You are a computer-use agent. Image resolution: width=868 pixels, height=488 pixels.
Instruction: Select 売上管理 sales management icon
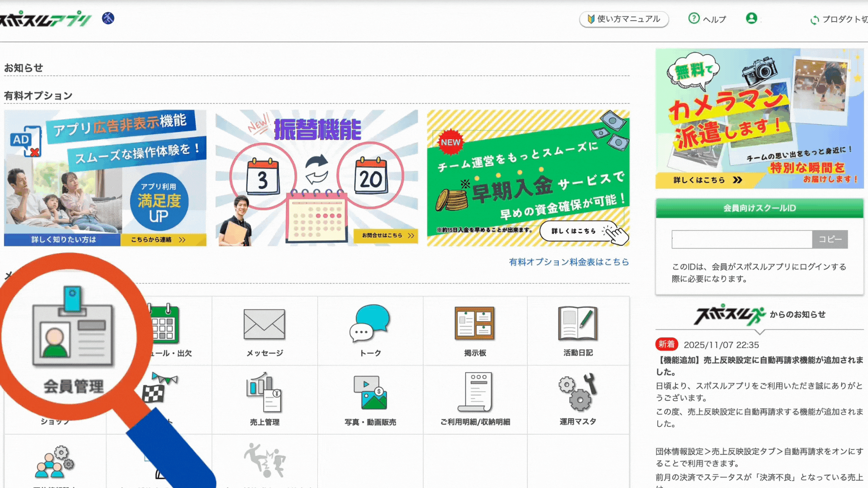point(264,392)
